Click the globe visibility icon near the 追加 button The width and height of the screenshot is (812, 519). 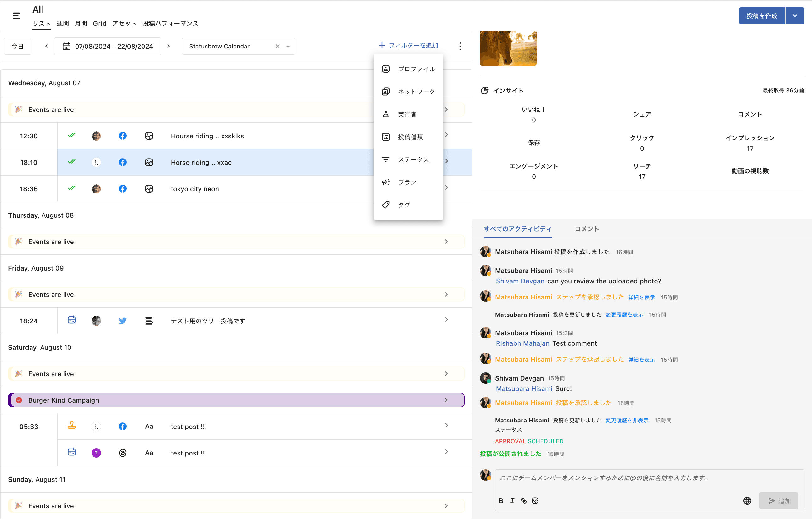click(x=747, y=501)
